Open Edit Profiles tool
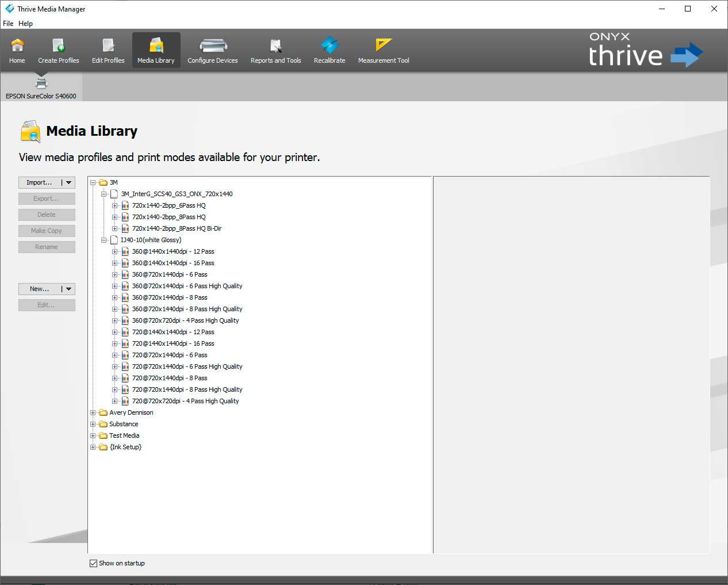The image size is (728, 585). (x=108, y=51)
